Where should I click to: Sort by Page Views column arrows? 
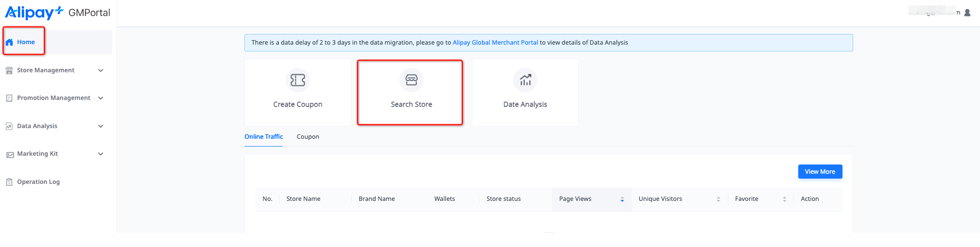point(622,199)
